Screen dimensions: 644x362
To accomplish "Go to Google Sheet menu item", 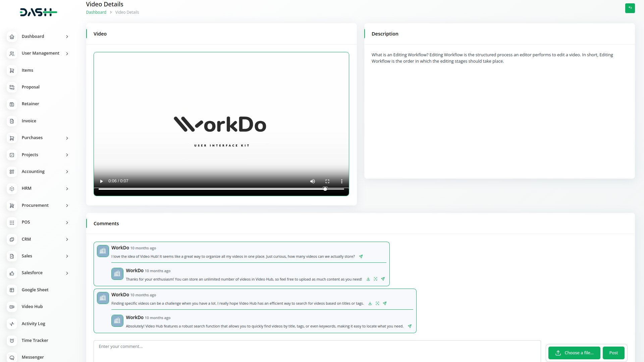I will 35,290.
